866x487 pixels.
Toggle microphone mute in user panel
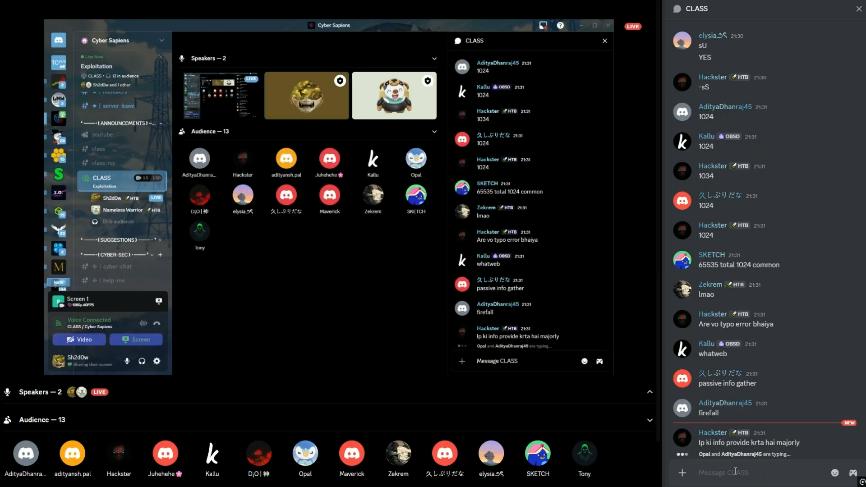pos(127,361)
